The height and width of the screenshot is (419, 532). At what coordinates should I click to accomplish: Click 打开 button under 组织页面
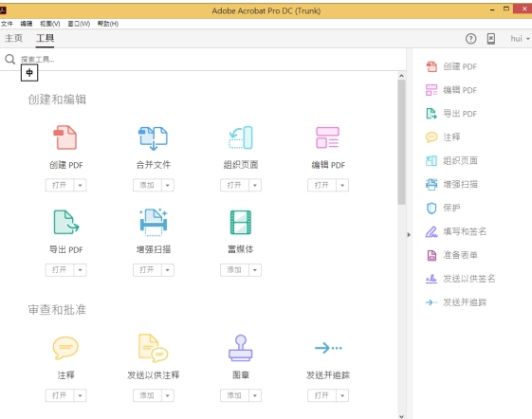coord(234,185)
